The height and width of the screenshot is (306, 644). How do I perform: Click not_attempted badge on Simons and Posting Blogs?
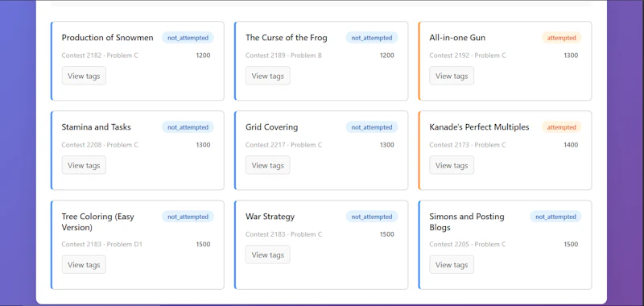(x=555, y=217)
